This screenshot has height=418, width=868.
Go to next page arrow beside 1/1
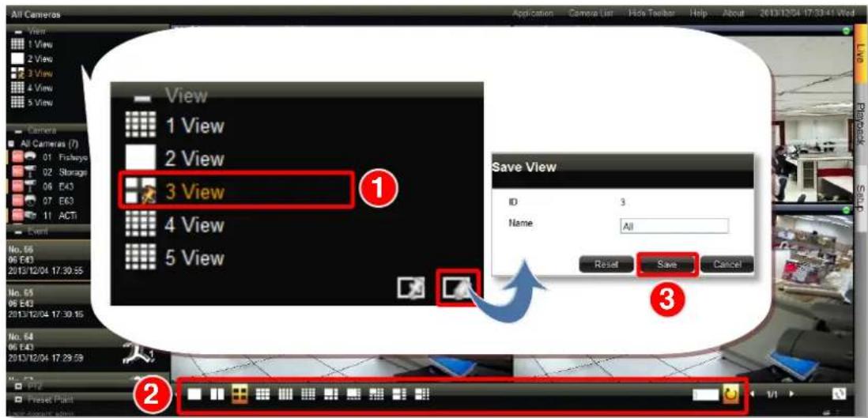click(792, 394)
